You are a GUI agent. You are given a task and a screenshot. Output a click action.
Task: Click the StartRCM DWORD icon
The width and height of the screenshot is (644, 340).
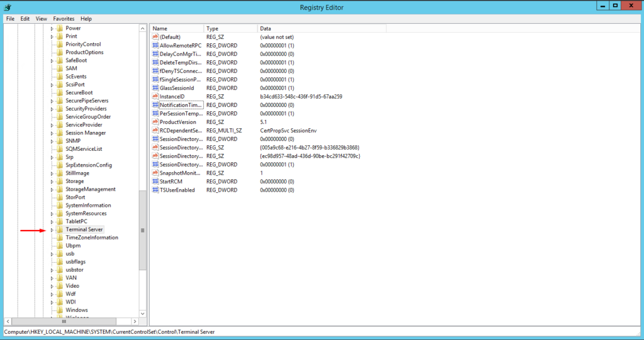pyautogui.click(x=155, y=182)
